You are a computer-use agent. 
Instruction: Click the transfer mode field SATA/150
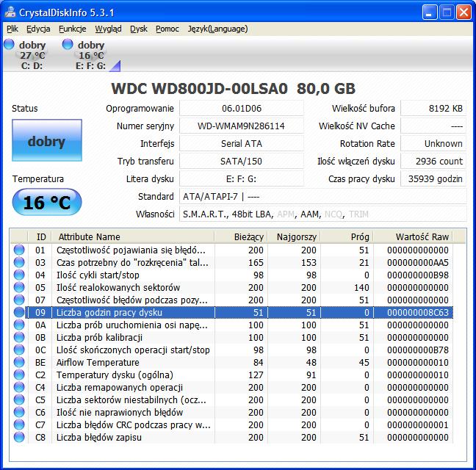[x=242, y=161]
